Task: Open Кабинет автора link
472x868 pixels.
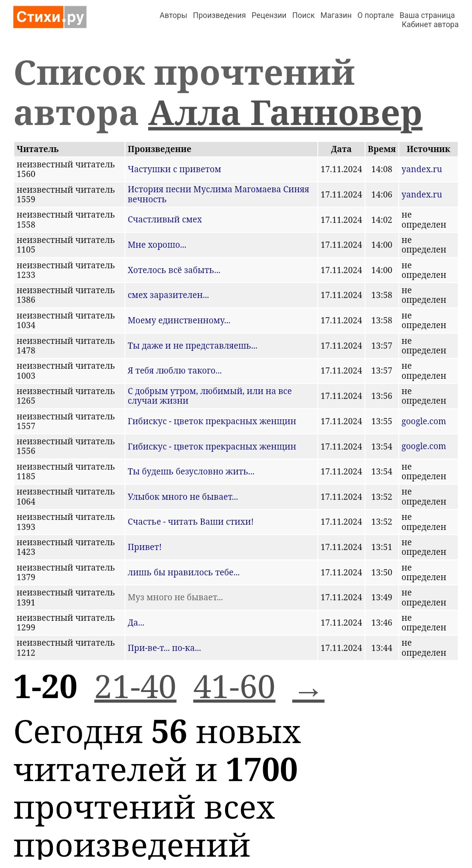Action: tap(430, 24)
